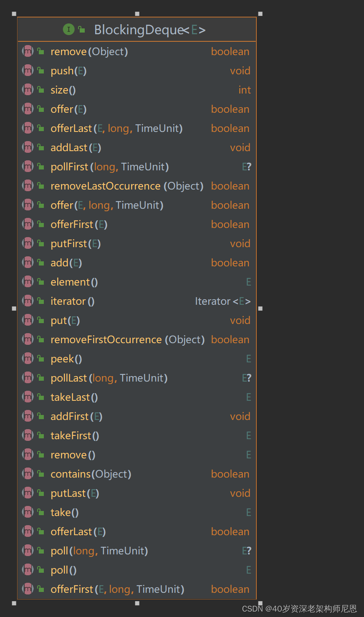
Task: Click method icon next to addFirst(E)
Action: [x=28, y=416]
